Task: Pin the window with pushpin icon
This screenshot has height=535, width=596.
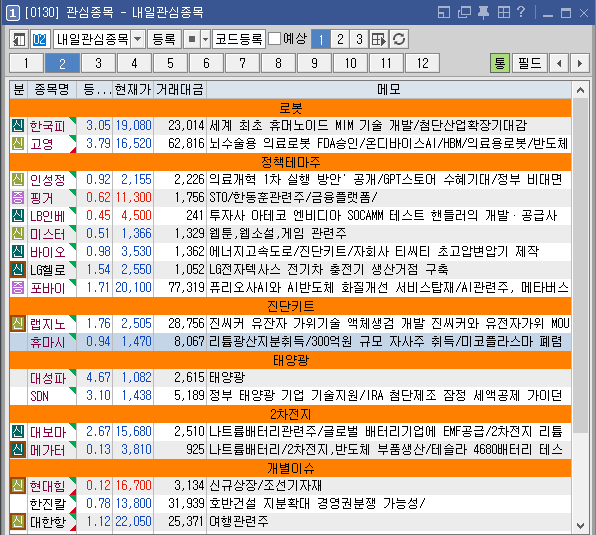Action: [483, 12]
